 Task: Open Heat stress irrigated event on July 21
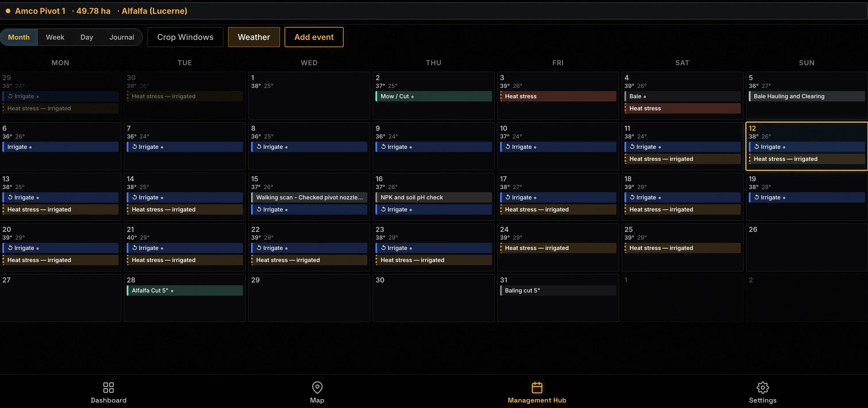point(185,260)
